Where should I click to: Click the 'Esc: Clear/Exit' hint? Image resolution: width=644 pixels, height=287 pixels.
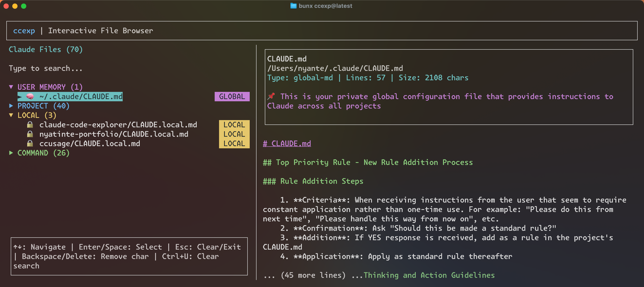208,247
